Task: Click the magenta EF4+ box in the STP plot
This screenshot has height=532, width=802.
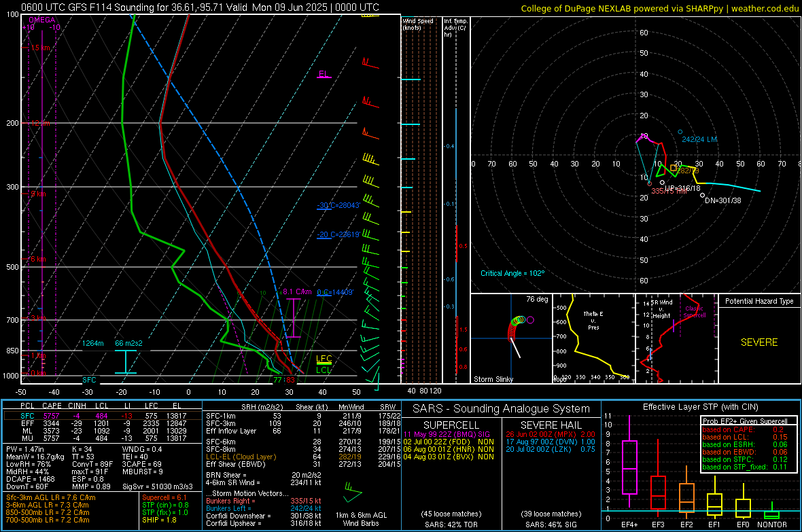Action: coord(629,467)
